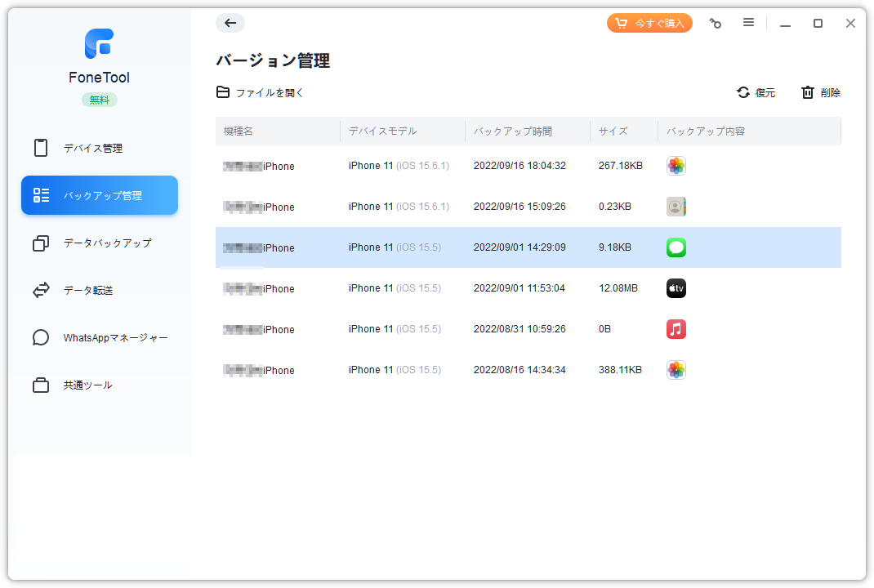Click the key registration icon
874x588 pixels.
pos(715,24)
